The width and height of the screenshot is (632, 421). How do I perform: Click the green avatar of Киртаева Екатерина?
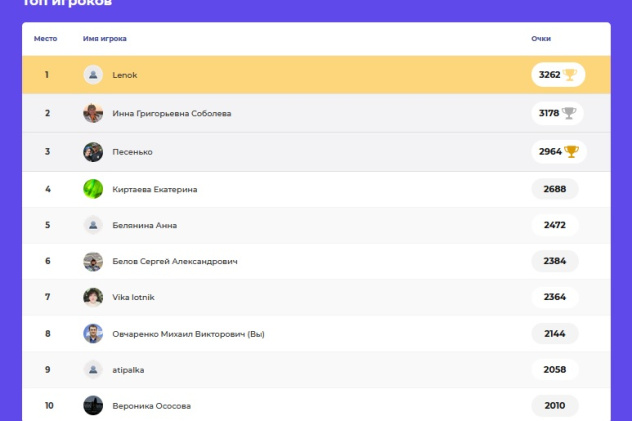93,189
